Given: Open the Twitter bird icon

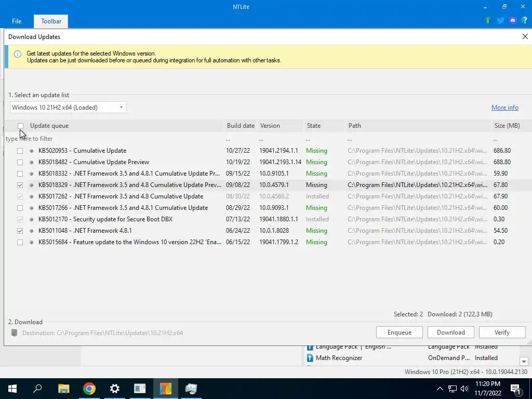Looking at the screenshot, I should 500,21.
